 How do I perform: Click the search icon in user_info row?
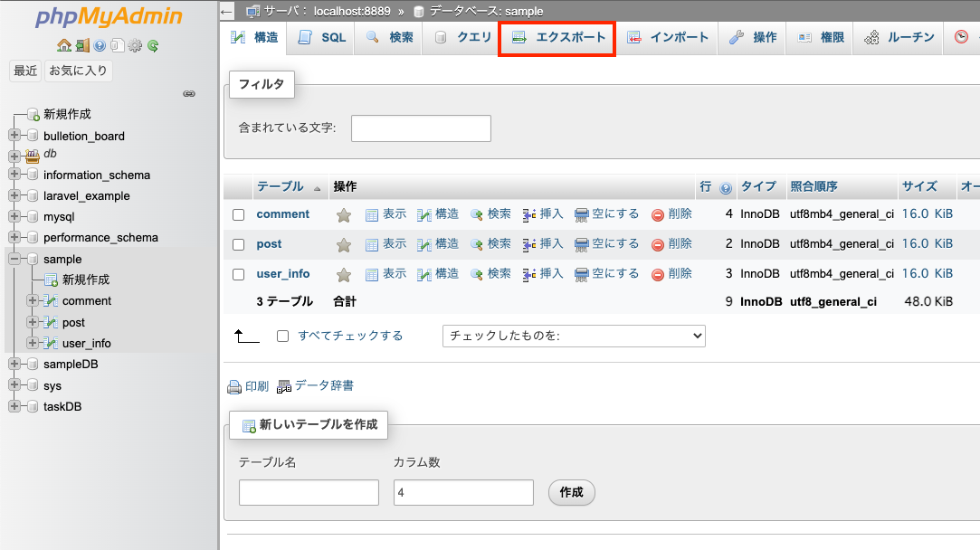click(477, 274)
